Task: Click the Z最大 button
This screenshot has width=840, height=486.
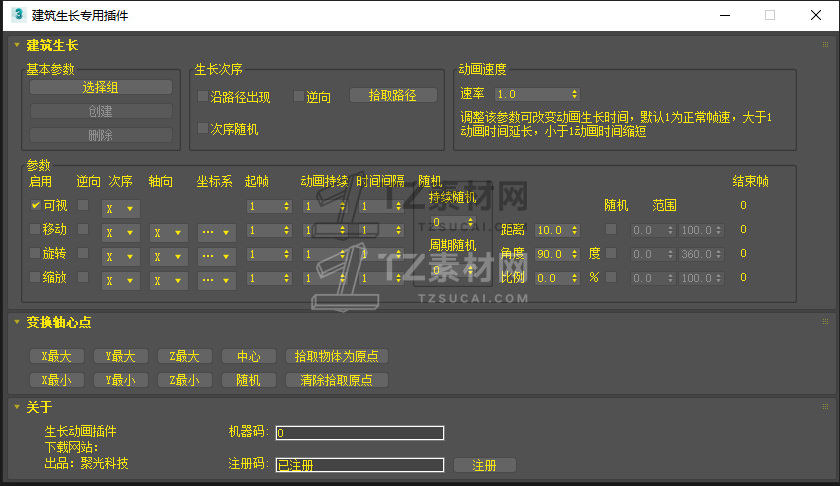Action: (185, 356)
